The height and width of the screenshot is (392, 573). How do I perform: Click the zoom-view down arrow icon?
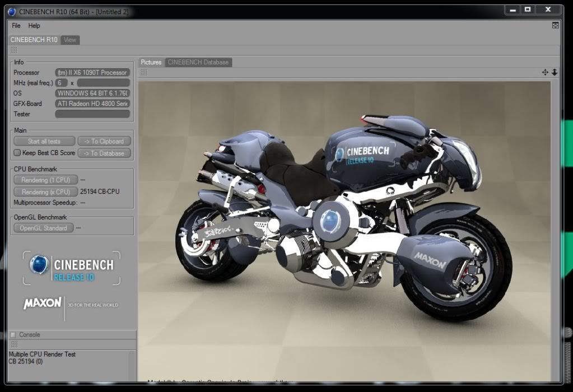click(x=555, y=72)
